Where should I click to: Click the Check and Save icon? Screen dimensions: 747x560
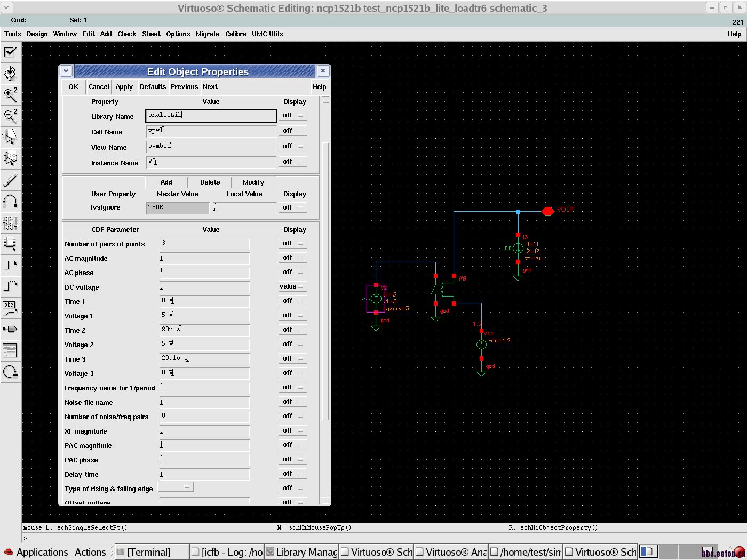(x=11, y=52)
